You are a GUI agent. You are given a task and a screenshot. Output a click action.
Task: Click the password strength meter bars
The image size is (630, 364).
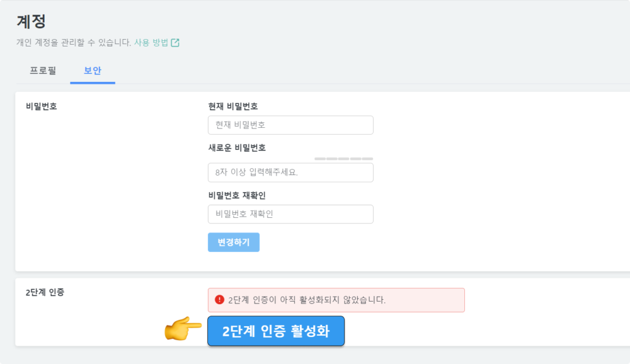pyautogui.click(x=344, y=158)
